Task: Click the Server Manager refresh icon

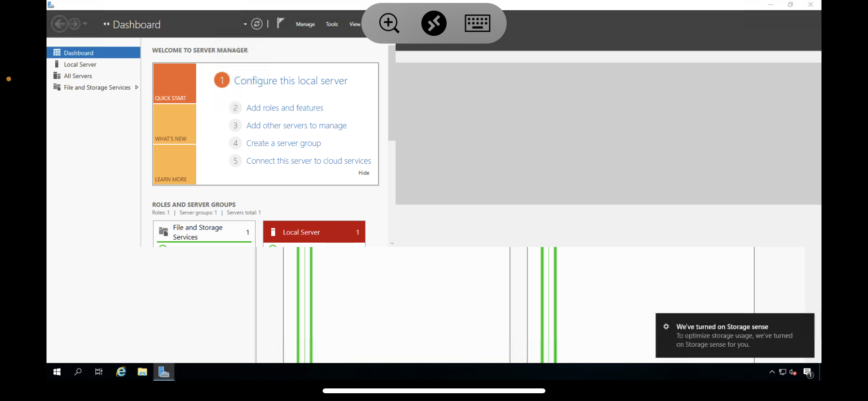Action: 257,24
